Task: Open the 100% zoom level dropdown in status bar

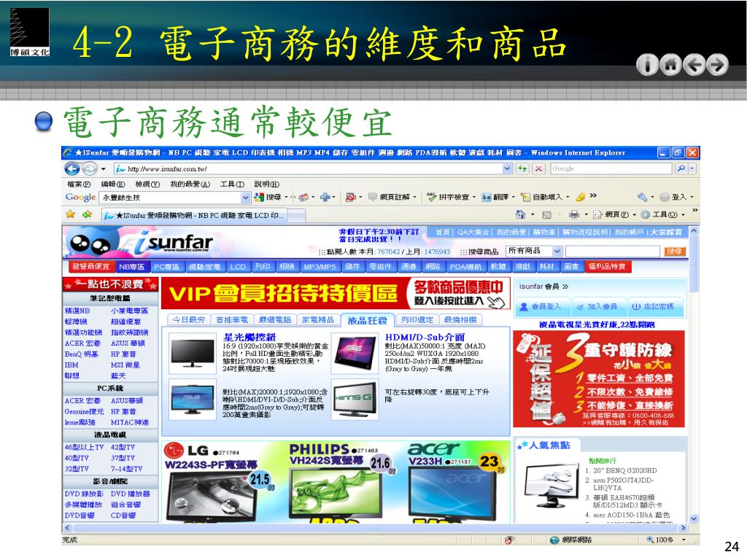Action: click(684, 540)
